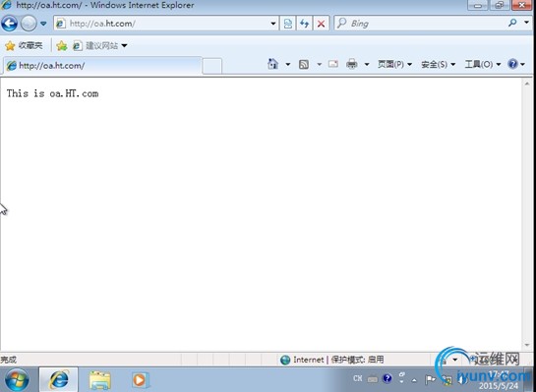Go back with the blue Back arrow
Image resolution: width=536 pixels, height=392 pixels.
coord(9,24)
